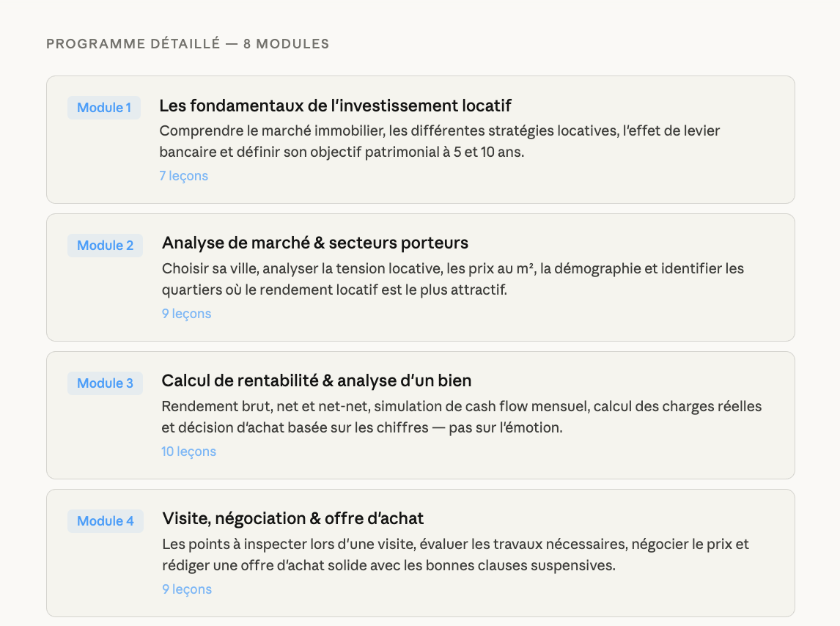Click the Module 3 badge
840x626 pixels.
(106, 383)
